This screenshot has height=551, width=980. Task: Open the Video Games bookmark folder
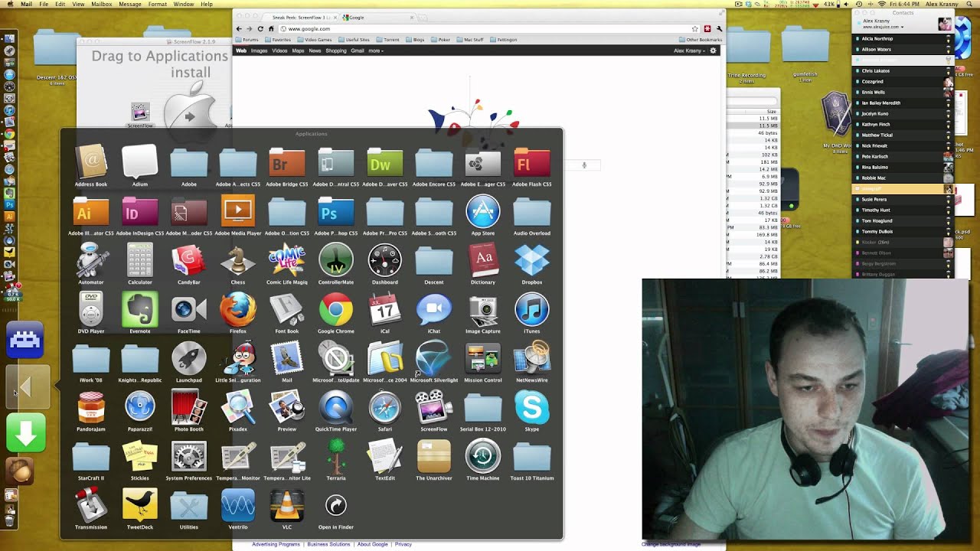[x=314, y=39]
